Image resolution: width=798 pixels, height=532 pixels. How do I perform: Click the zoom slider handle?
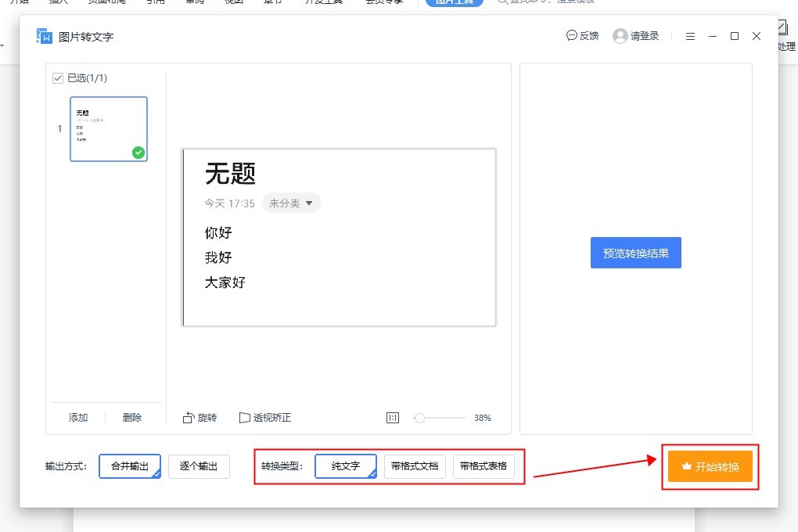pyautogui.click(x=420, y=418)
